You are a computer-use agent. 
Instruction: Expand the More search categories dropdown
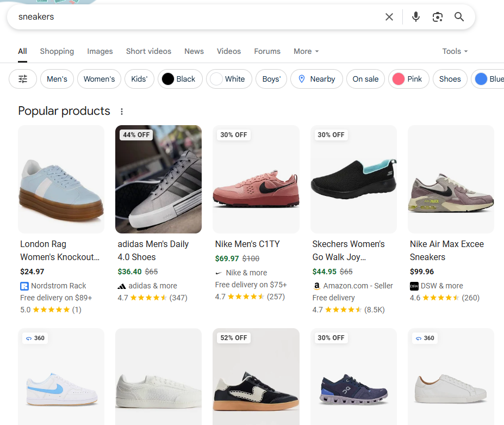(x=306, y=51)
